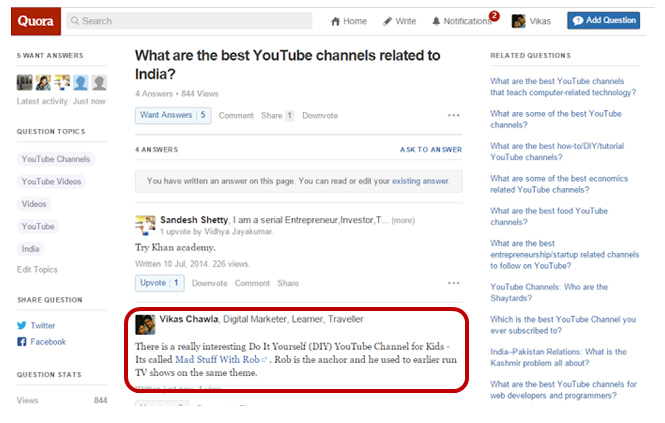Downvote Sandesh Shetty's answer
Viewport: 665px width, 423px height.
210,283
